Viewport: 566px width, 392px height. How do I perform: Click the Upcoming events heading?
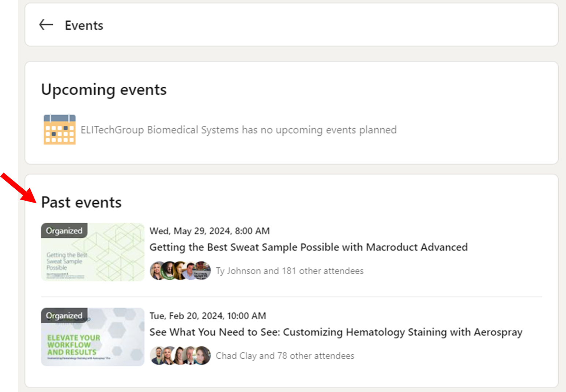104,90
